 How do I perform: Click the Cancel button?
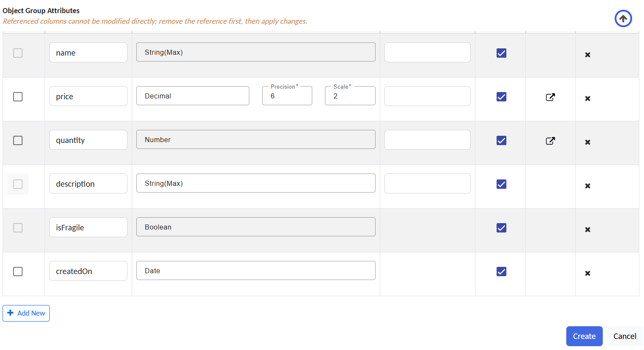tap(624, 336)
